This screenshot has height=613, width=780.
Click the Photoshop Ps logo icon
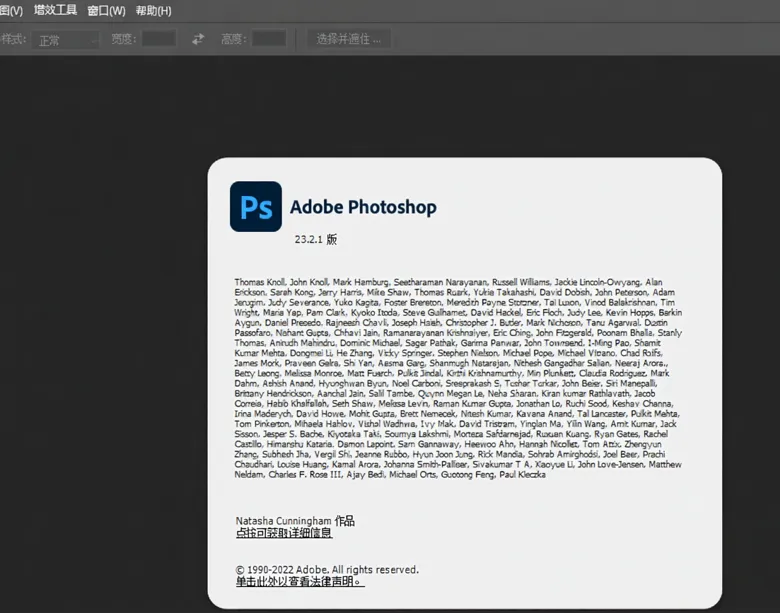pos(256,206)
